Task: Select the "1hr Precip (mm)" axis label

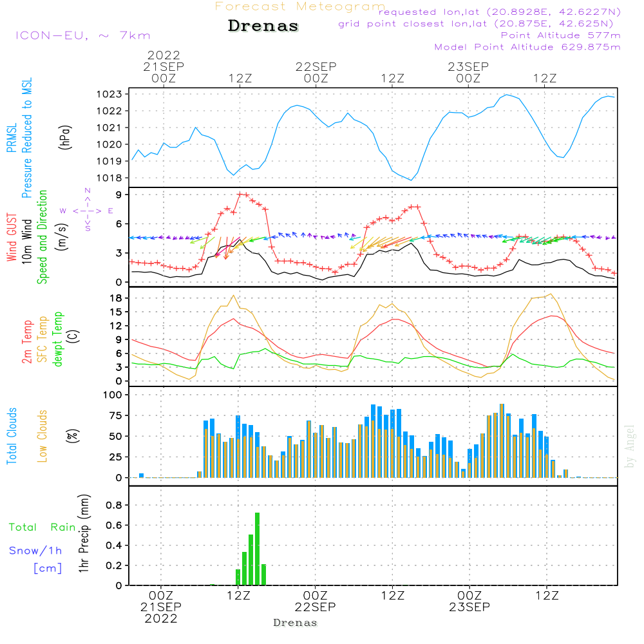Action: pyautogui.click(x=84, y=533)
